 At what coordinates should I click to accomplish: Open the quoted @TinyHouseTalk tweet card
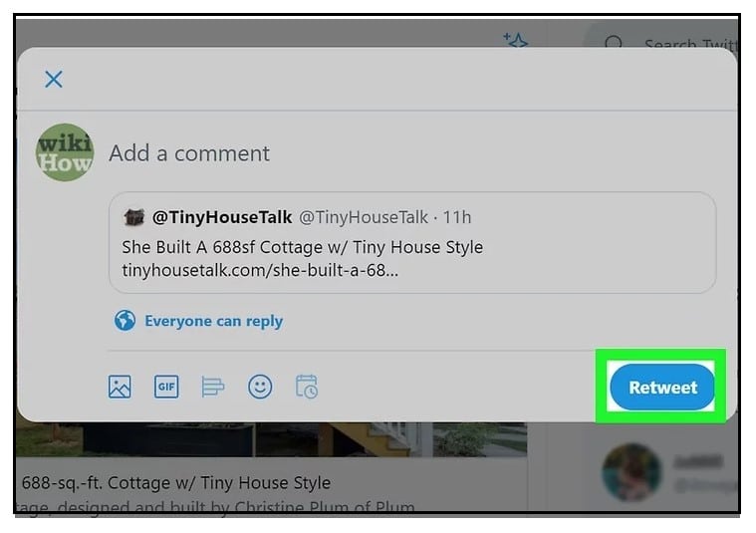pyautogui.click(x=412, y=243)
